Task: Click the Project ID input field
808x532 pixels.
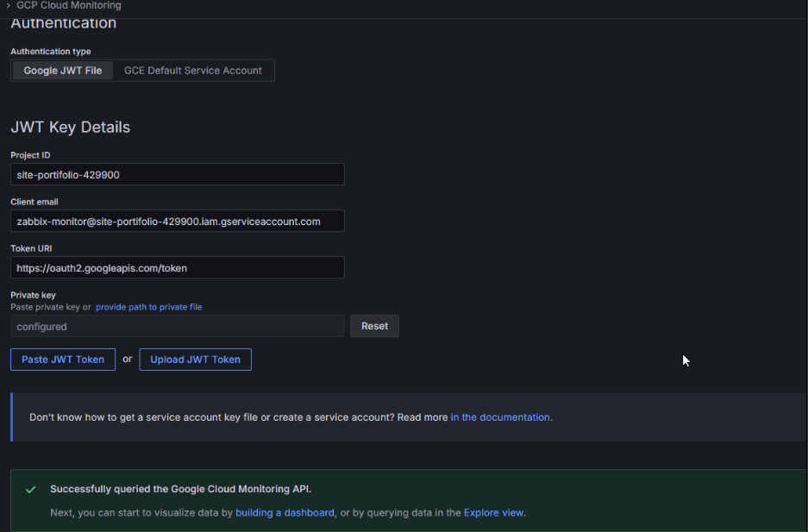Action: [x=178, y=174]
